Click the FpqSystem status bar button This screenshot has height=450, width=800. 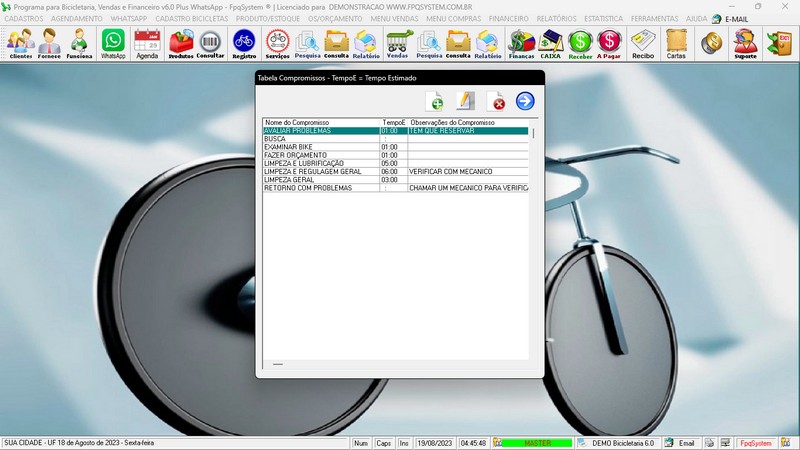(755, 442)
